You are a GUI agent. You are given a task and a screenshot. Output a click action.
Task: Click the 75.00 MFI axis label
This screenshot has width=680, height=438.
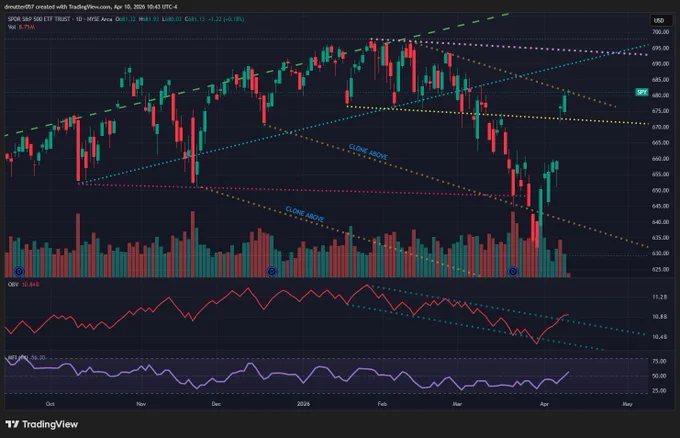pos(659,361)
